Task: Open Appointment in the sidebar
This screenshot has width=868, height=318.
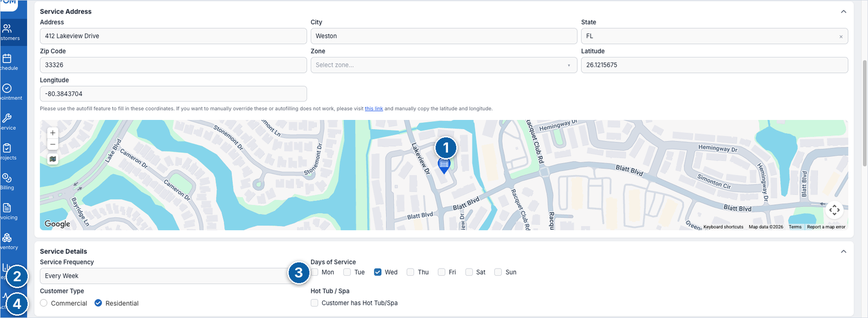Action: [11, 92]
